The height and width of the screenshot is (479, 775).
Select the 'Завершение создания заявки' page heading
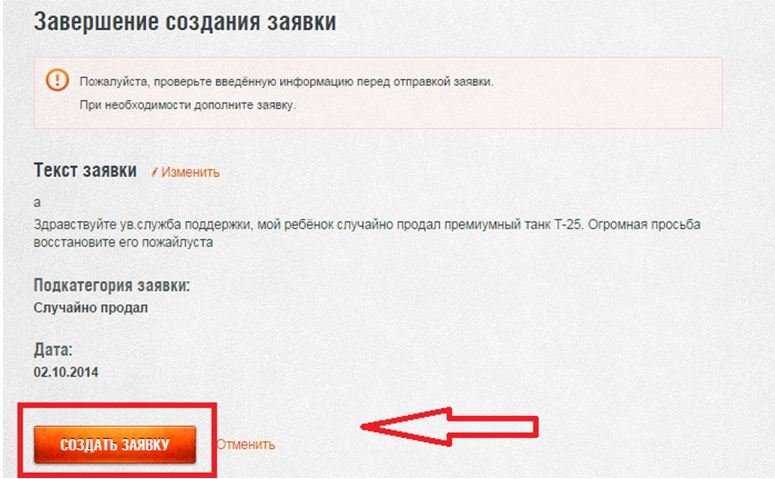pyautogui.click(x=185, y=22)
